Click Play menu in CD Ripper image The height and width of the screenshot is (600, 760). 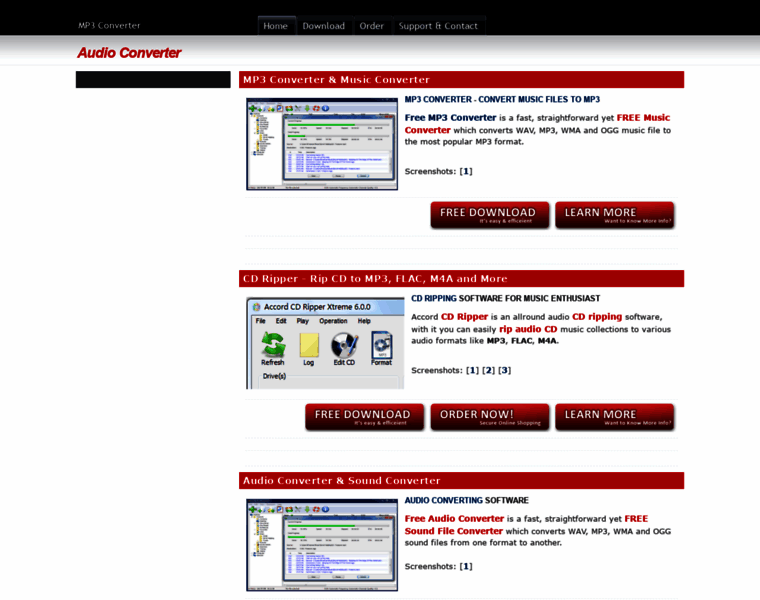coord(302,321)
